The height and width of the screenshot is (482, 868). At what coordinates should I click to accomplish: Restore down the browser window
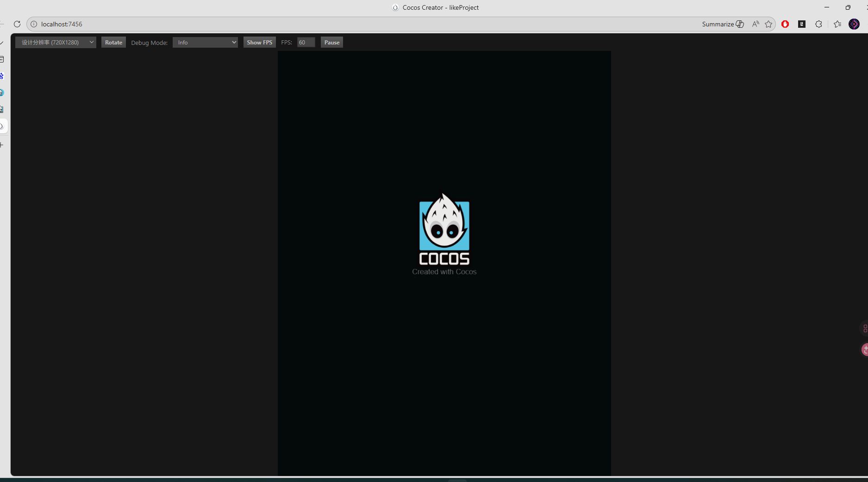(x=848, y=7)
